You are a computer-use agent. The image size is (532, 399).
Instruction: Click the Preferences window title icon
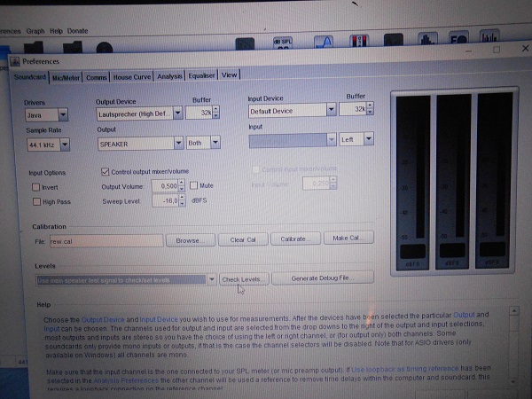15,62
